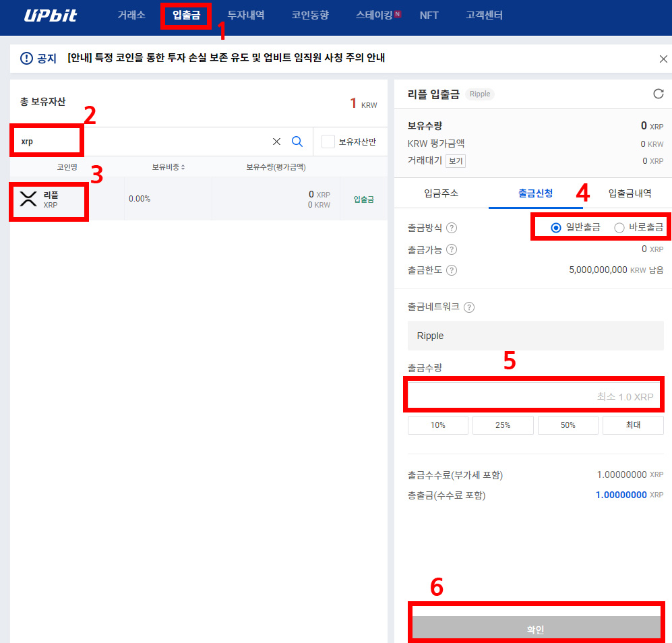
Task: Open the 코인동향 menu
Action: 310,15
